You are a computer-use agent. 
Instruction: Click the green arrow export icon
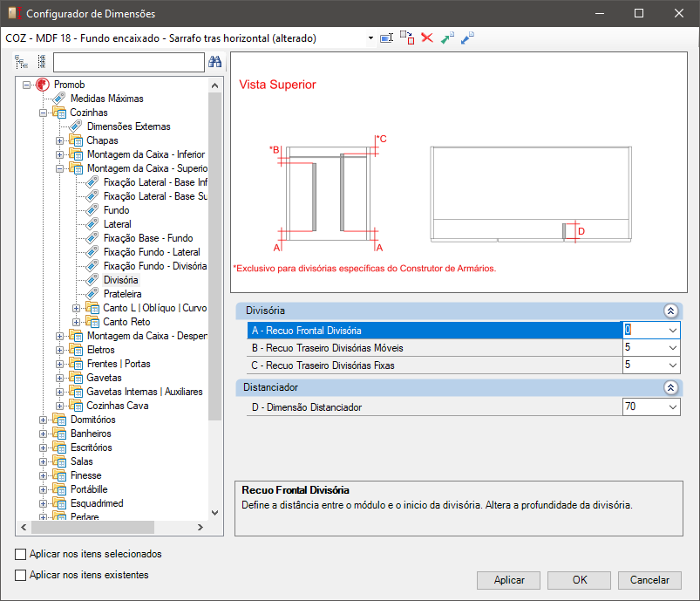click(447, 38)
